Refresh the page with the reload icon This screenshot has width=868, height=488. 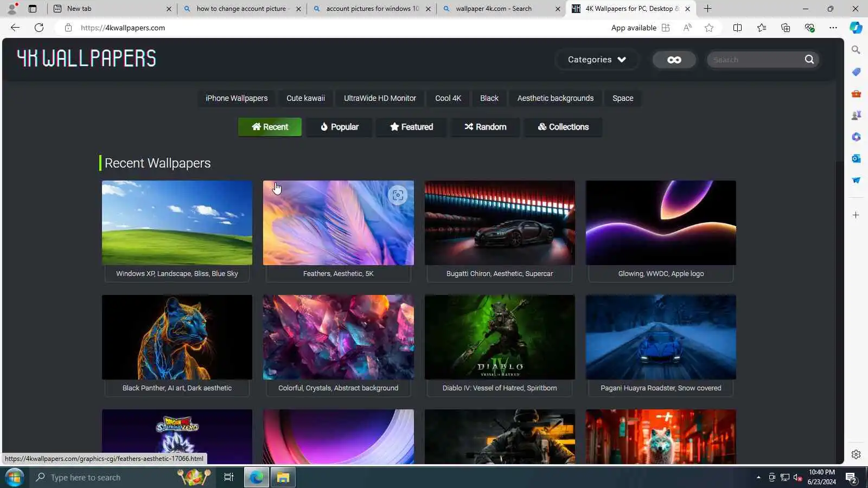pyautogui.click(x=39, y=28)
